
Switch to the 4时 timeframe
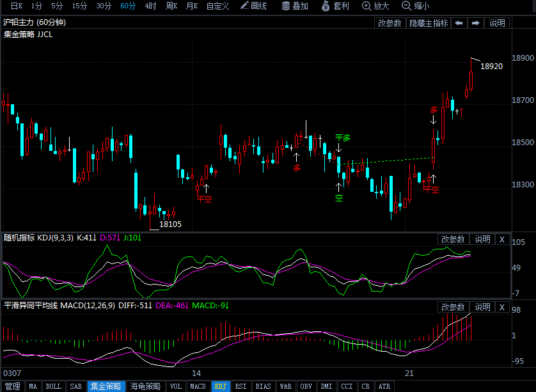point(150,6)
